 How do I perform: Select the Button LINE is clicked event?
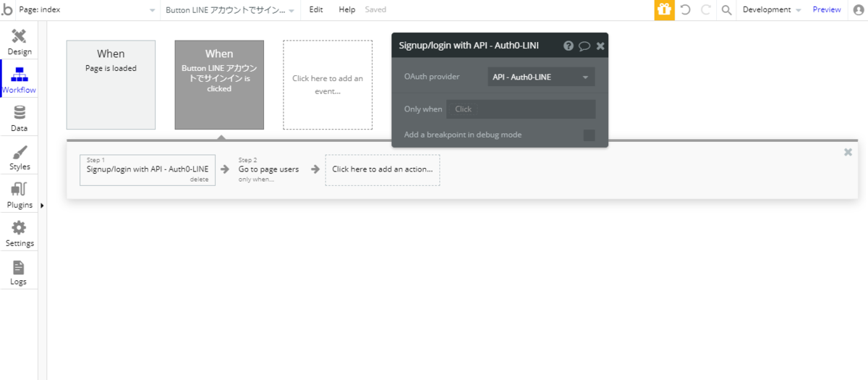point(219,85)
